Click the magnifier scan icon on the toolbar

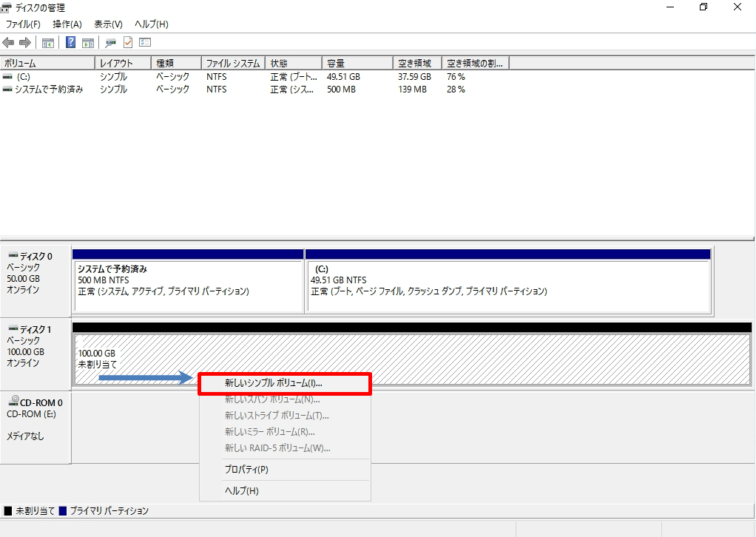click(x=111, y=42)
